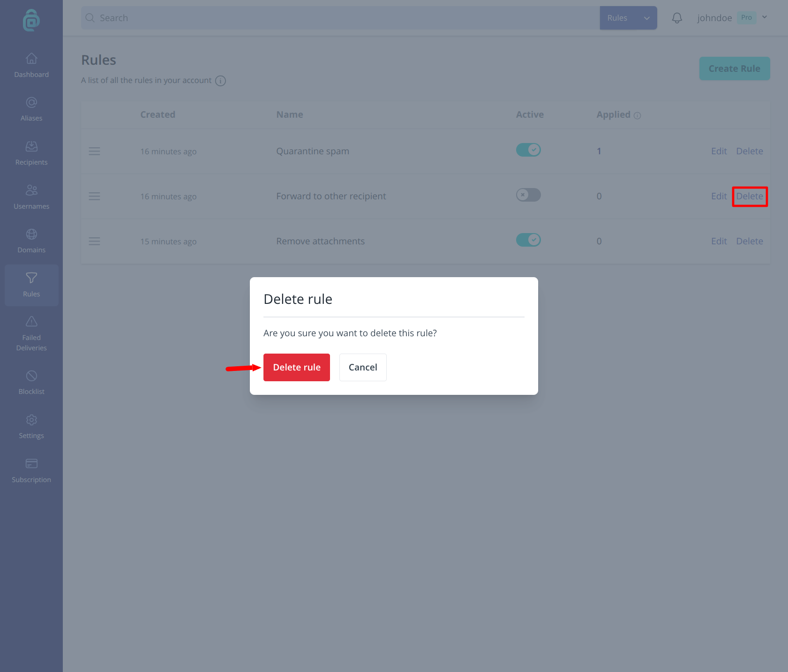This screenshot has width=788, height=672.
Task: Toggle Forward to other recipient active switch
Action: [528, 195]
